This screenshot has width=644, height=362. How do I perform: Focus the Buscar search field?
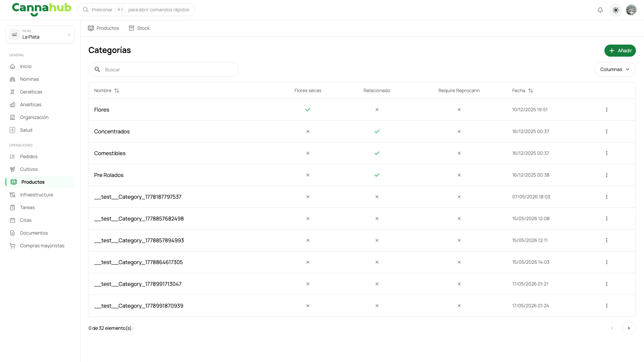164,69
